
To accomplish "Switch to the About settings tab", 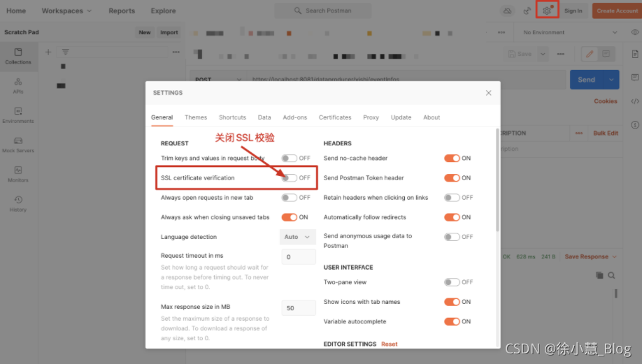I will 431,117.
